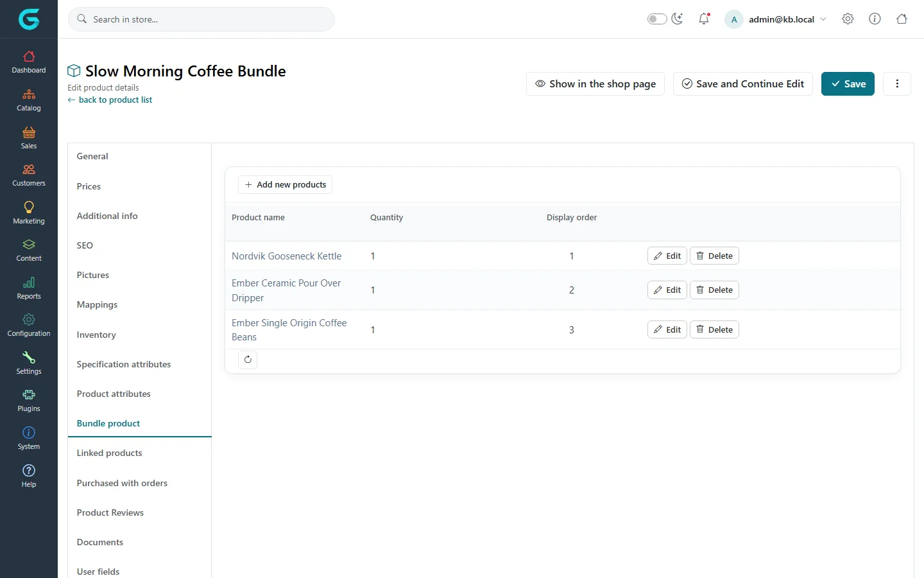Click the info circle icon in header
This screenshot has height=578, width=924.
point(875,19)
